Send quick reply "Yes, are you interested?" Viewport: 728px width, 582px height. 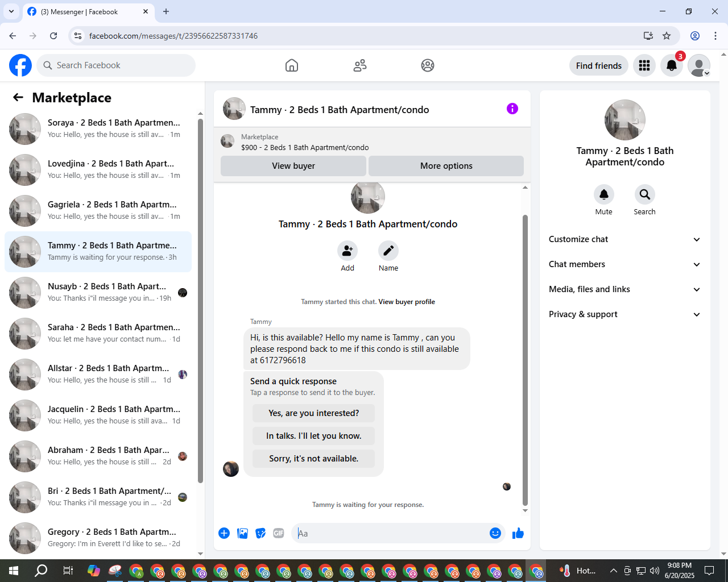[x=314, y=413]
